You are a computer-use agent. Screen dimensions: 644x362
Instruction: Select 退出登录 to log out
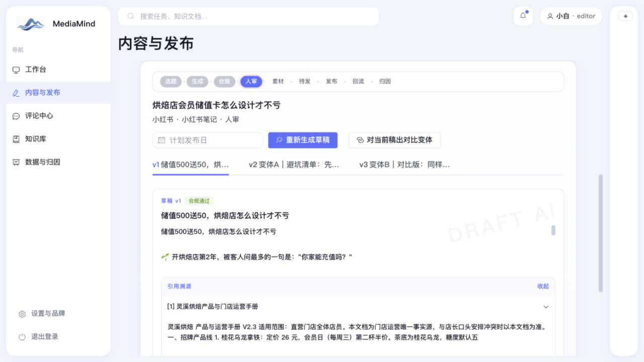pos(58,337)
